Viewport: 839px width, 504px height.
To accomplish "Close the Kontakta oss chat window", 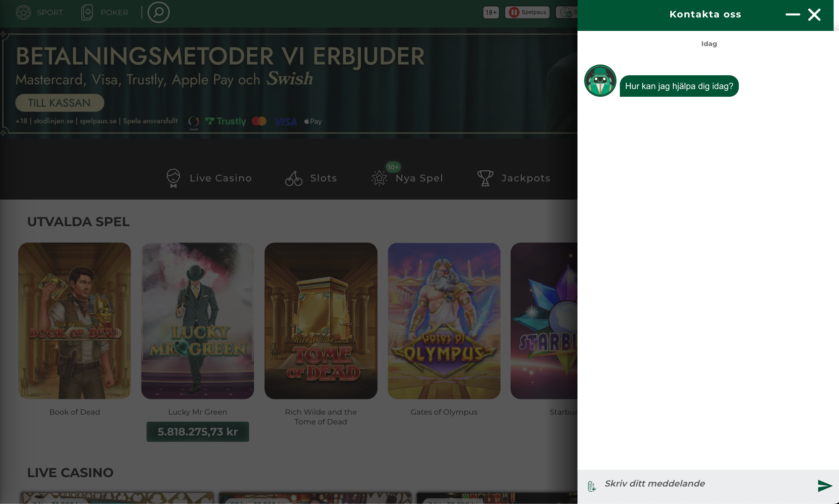I will [x=814, y=14].
